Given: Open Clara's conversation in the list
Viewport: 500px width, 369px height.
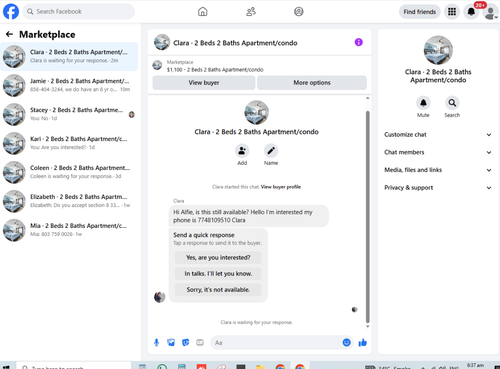Looking at the screenshot, I should pos(69,56).
